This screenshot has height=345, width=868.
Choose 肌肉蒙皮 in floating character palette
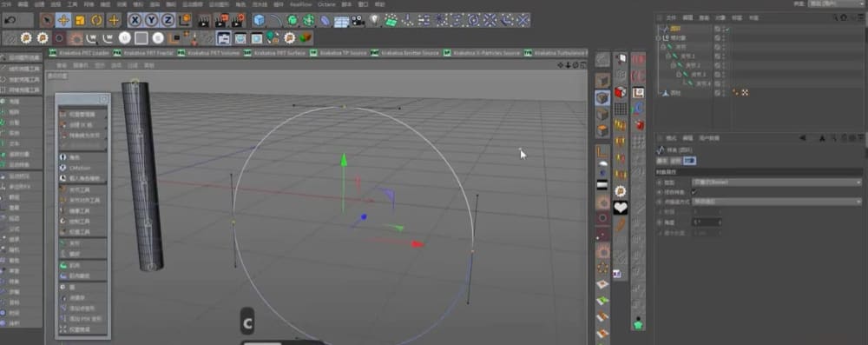point(83,276)
